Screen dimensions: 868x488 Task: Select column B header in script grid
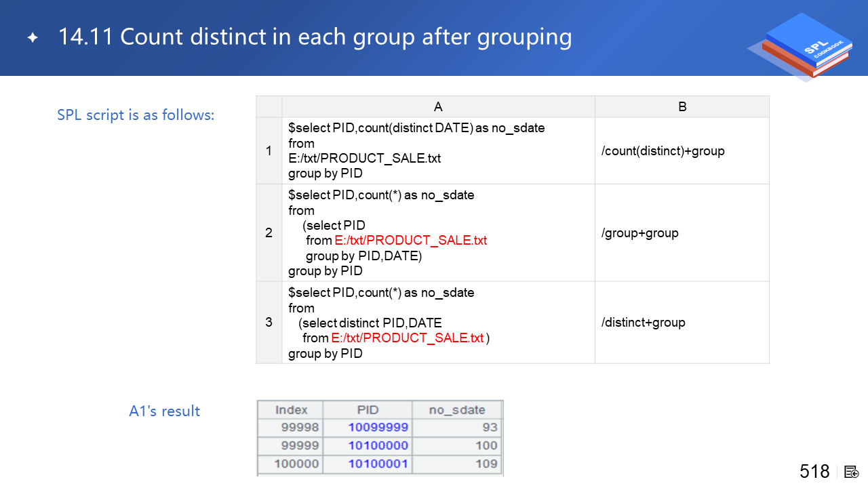point(682,106)
